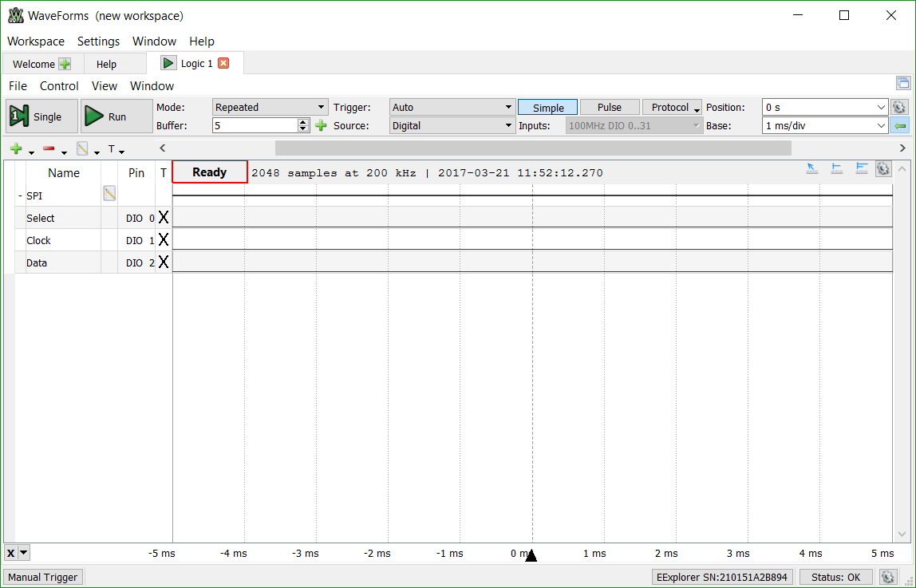The width and height of the screenshot is (916, 588).
Task: Enable the Simple trigger mode
Action: point(548,108)
